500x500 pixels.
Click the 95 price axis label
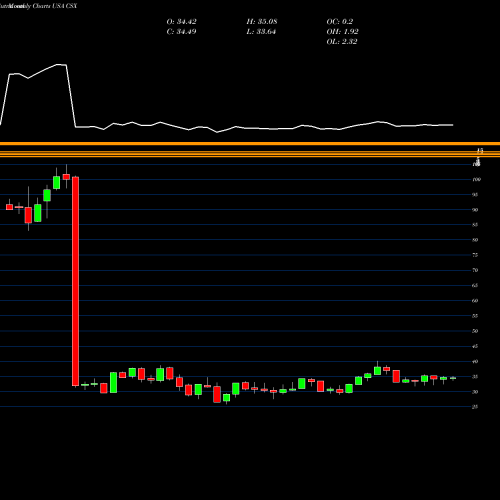[475, 195]
